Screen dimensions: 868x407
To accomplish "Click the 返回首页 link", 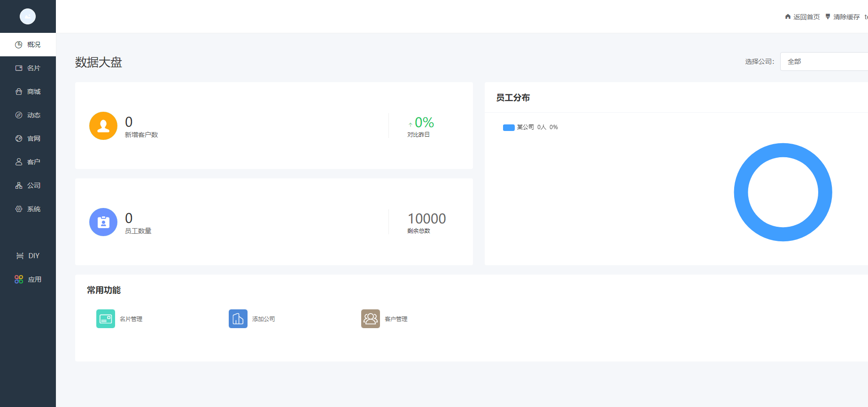I will [806, 17].
